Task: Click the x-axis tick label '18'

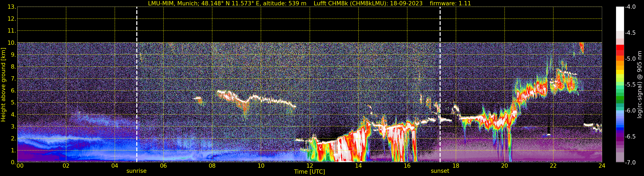Action: pyautogui.click(x=456, y=166)
